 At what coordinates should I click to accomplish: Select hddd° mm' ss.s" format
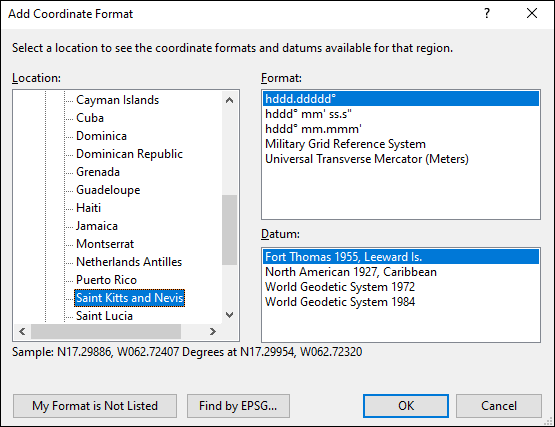coord(401,114)
